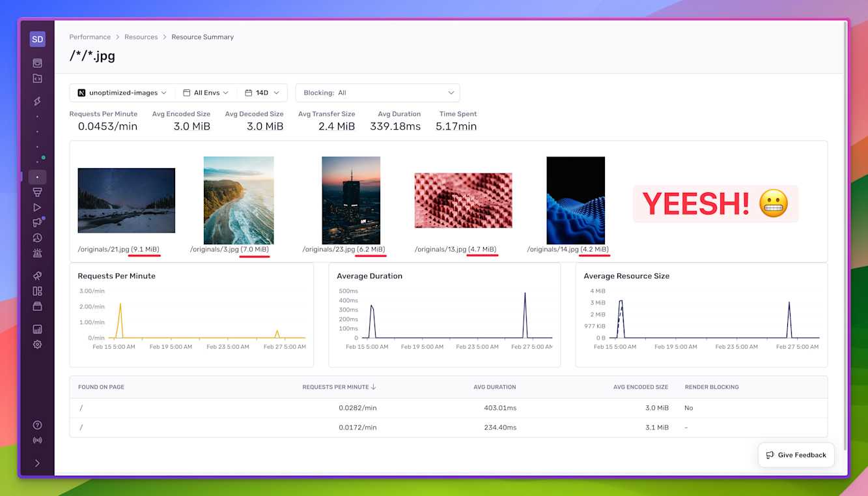Open Performance lightning icon in sidebar
This screenshot has height=496, width=868.
[x=37, y=101]
